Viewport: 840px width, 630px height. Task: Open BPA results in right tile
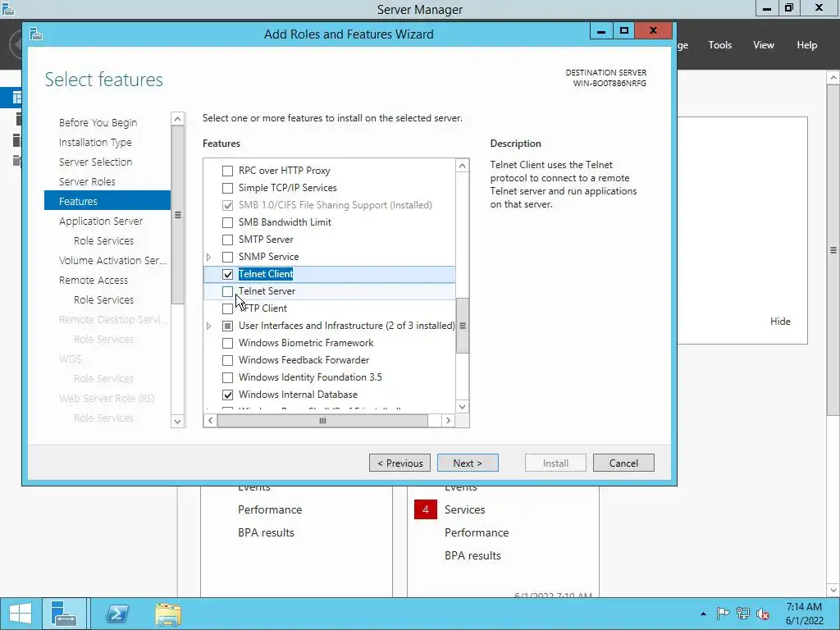(x=472, y=556)
